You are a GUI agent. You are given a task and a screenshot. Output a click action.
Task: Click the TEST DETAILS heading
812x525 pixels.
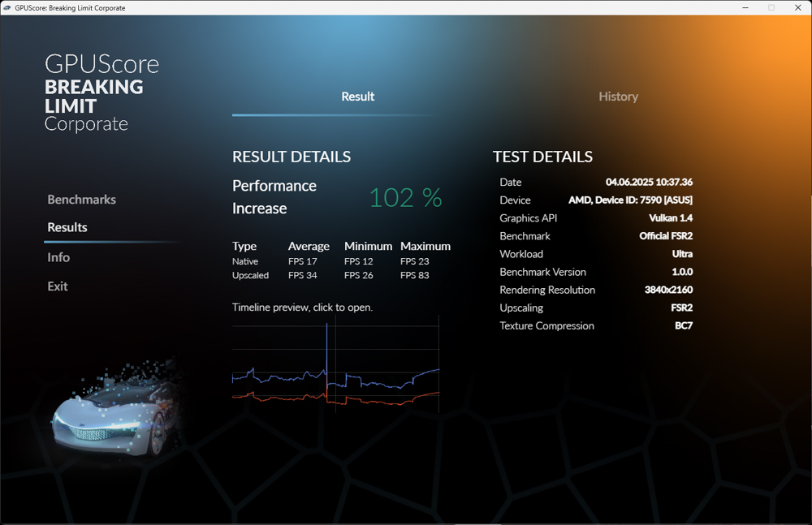542,157
